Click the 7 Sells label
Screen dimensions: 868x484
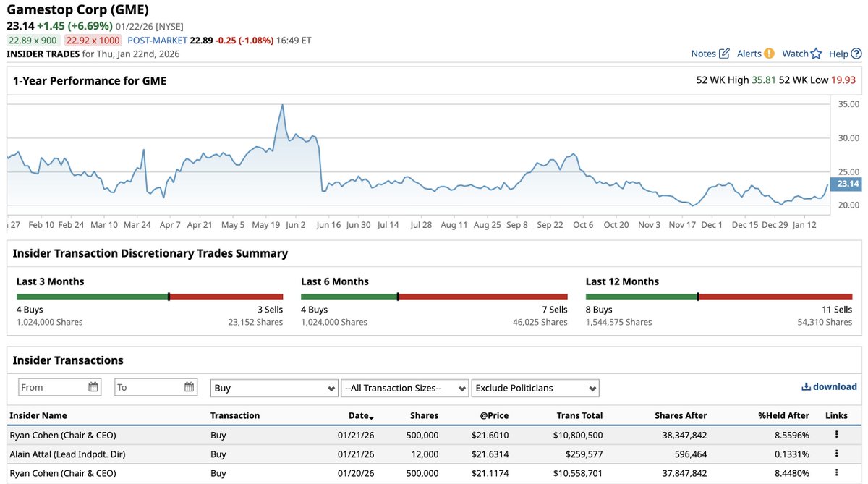tap(553, 310)
